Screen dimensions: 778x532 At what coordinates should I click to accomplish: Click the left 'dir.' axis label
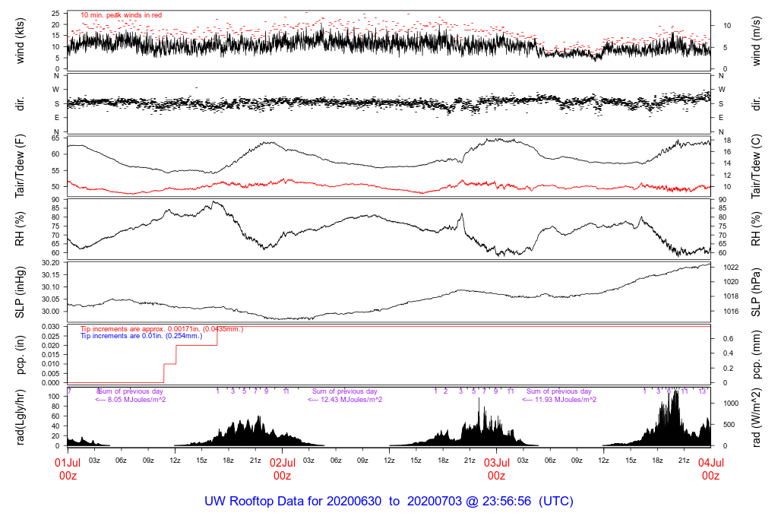20,103
